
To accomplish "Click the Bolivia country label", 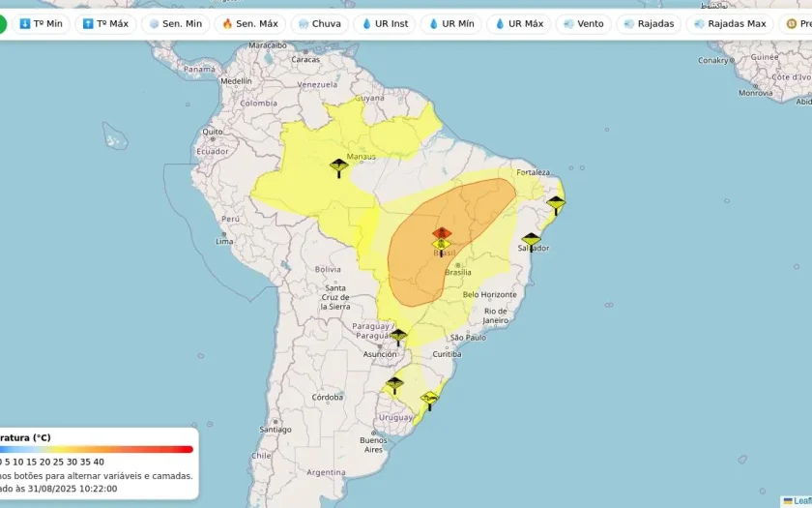I will tap(328, 270).
